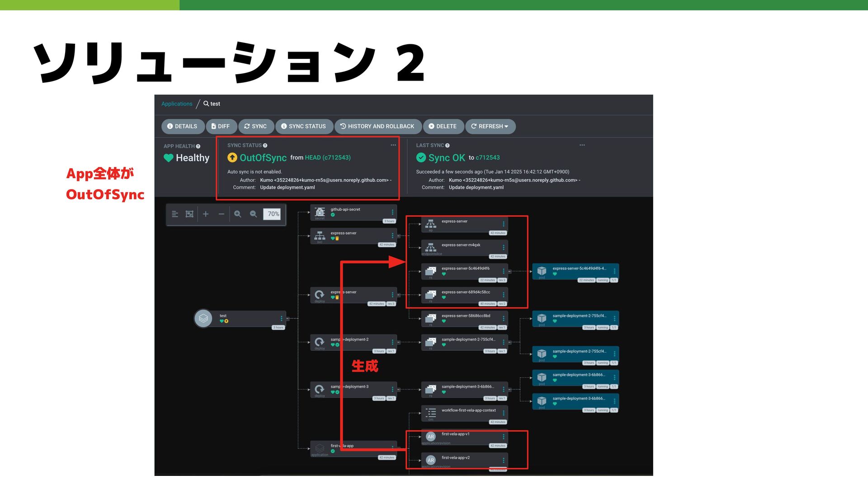Open the DIFF view button
Image resolution: width=868 pixels, height=489 pixels.
(x=221, y=126)
